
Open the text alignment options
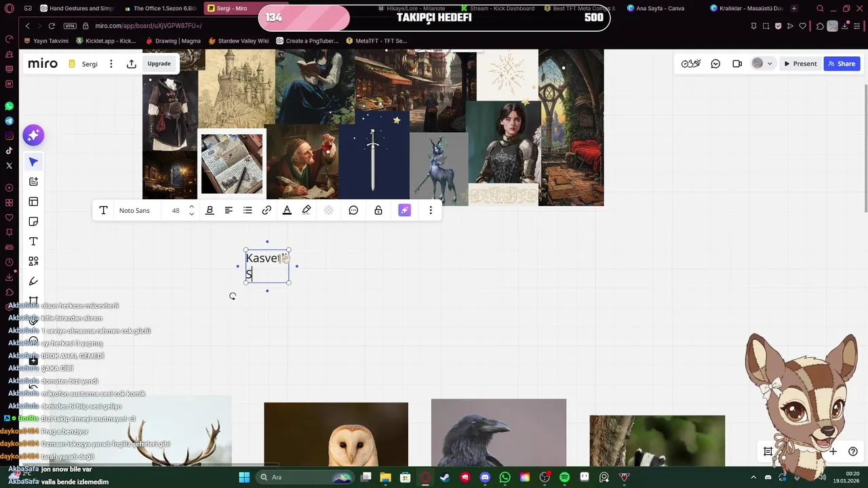coord(229,211)
